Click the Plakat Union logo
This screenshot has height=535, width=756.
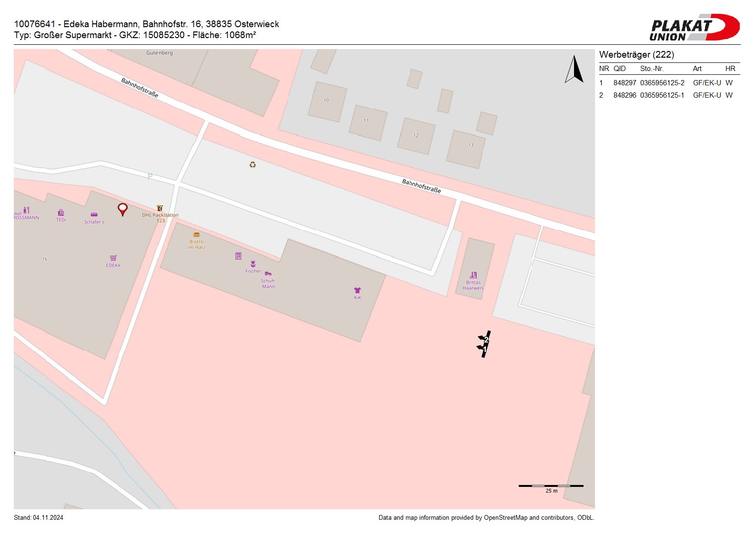(694, 28)
